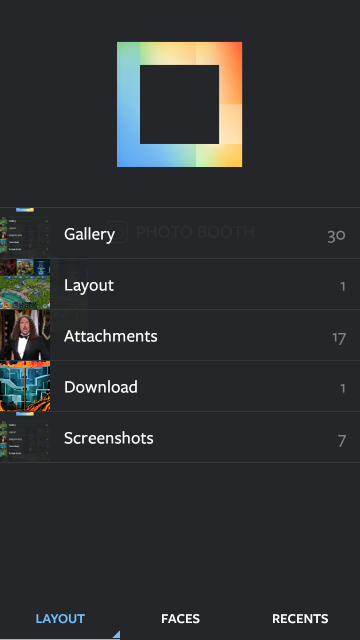Image resolution: width=360 pixels, height=640 pixels.
Task: Click the Download album count 1
Action: (343, 388)
